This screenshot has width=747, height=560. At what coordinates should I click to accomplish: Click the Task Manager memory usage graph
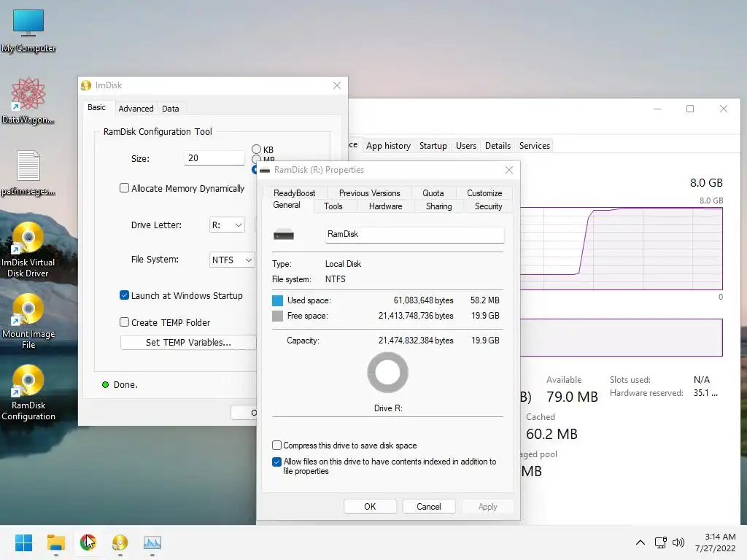click(x=622, y=248)
